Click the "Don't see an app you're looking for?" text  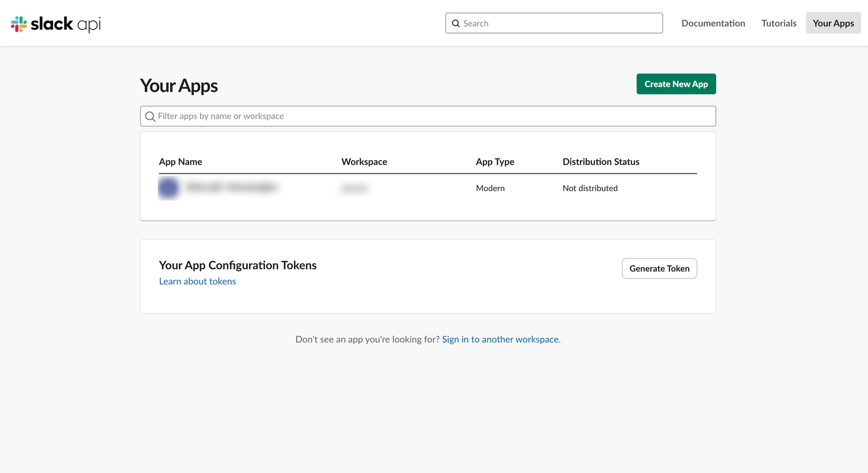[367, 339]
